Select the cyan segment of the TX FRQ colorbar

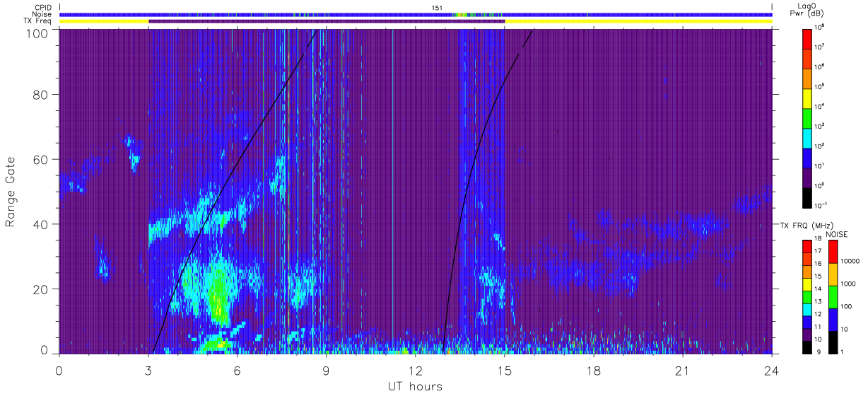(807, 309)
